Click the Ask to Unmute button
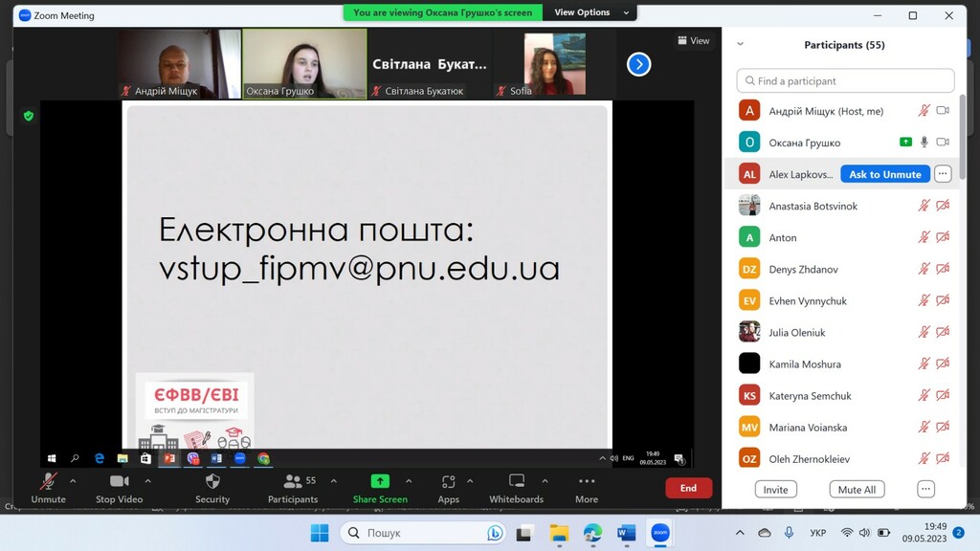 pyautogui.click(x=884, y=174)
